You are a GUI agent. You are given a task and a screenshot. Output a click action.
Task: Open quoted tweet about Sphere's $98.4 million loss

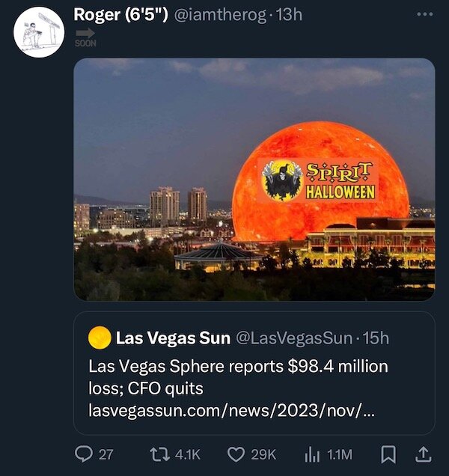(238, 378)
